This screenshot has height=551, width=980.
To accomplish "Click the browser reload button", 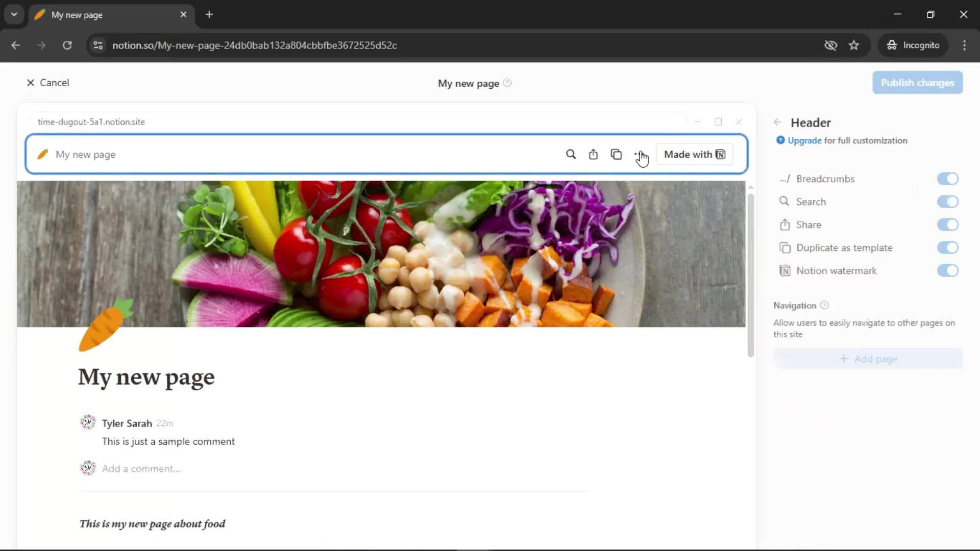I will [x=67, y=45].
